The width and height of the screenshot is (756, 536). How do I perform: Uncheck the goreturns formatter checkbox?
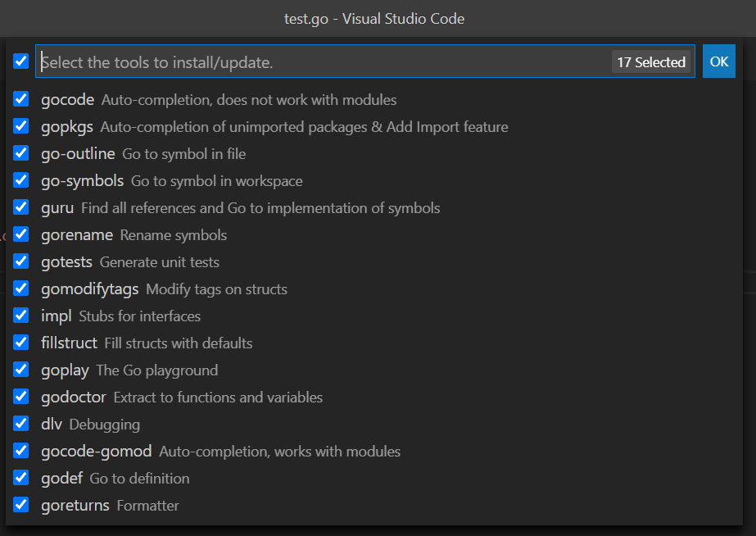click(x=20, y=505)
